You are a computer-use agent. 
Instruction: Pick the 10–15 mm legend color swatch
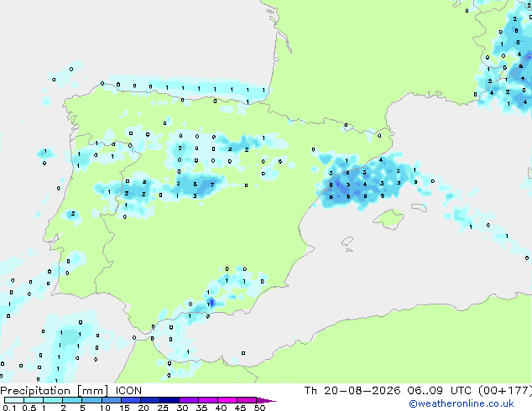coord(111,400)
